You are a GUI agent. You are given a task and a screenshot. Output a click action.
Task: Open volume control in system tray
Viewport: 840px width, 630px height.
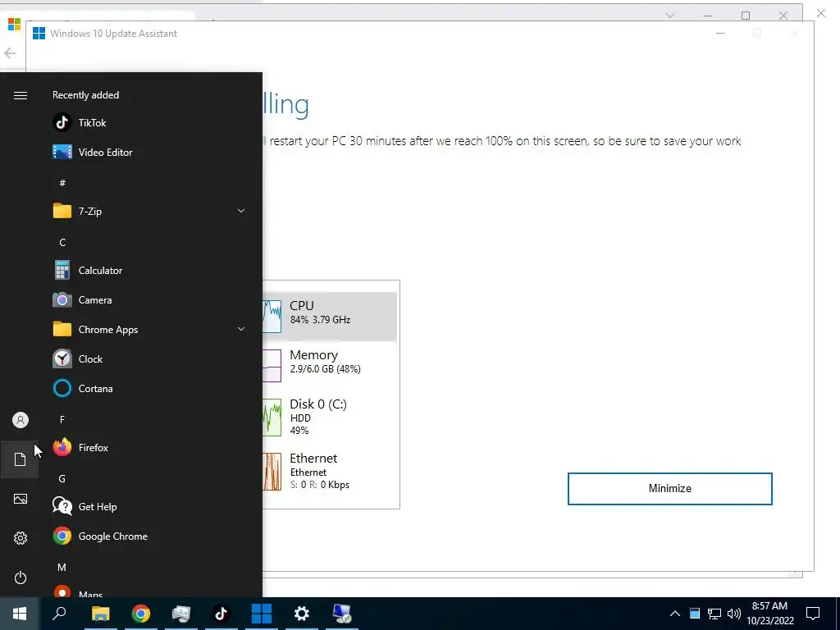[734, 614]
